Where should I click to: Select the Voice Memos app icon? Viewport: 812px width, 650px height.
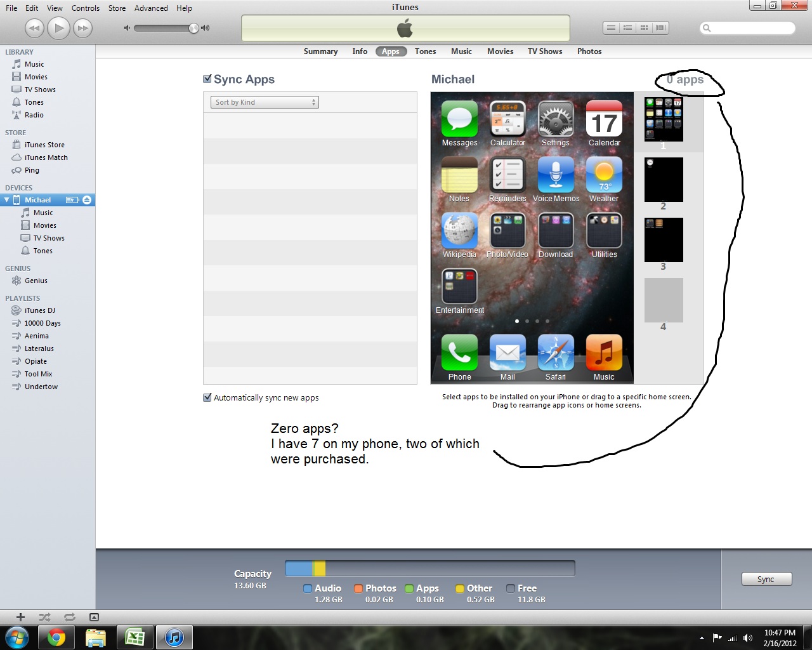tap(556, 175)
